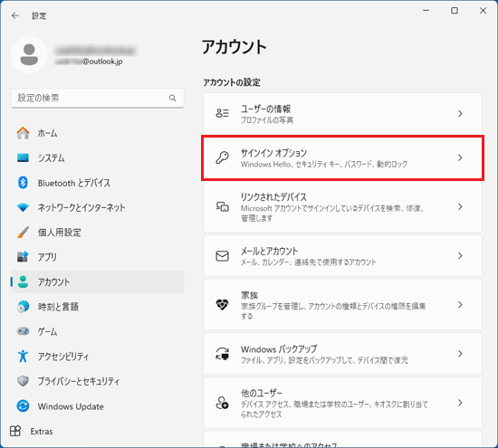The height and width of the screenshot is (448, 498).
Task: Click the 家族 heart icon
Action: pos(223,305)
